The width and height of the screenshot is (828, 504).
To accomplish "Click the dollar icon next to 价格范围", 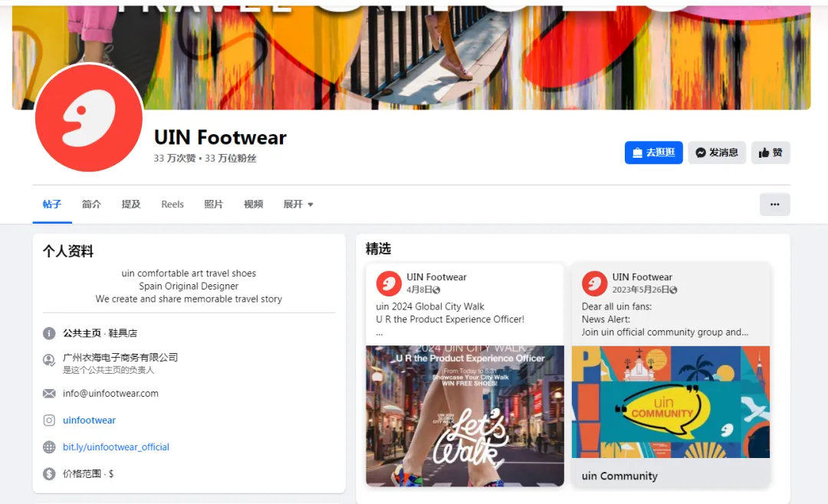I will [x=49, y=473].
